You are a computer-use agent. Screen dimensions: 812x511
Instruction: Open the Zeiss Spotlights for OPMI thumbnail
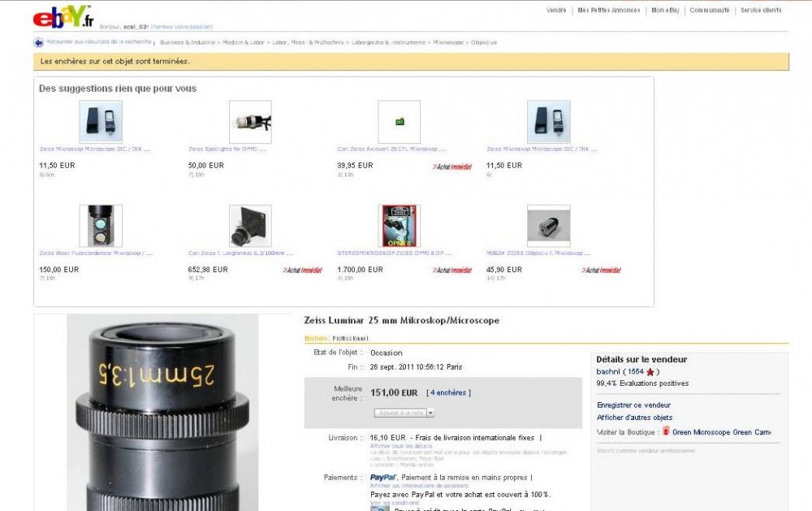click(x=250, y=122)
